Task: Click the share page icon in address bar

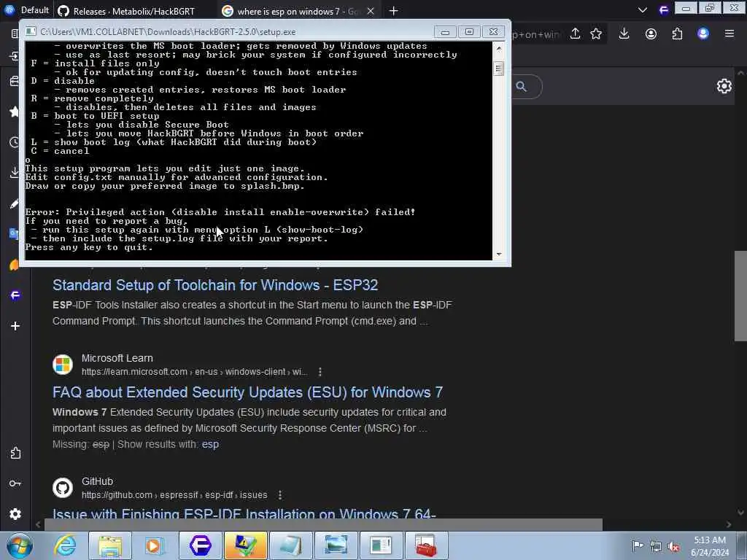Action: tap(575, 34)
